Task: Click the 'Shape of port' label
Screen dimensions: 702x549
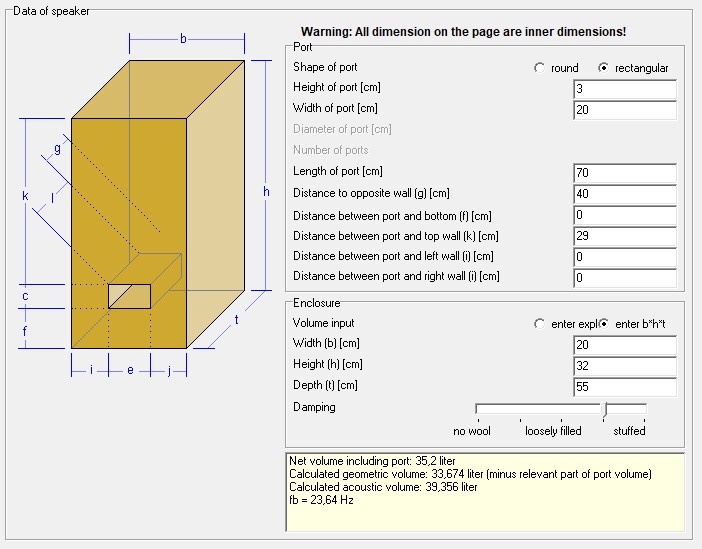Action: click(x=325, y=67)
